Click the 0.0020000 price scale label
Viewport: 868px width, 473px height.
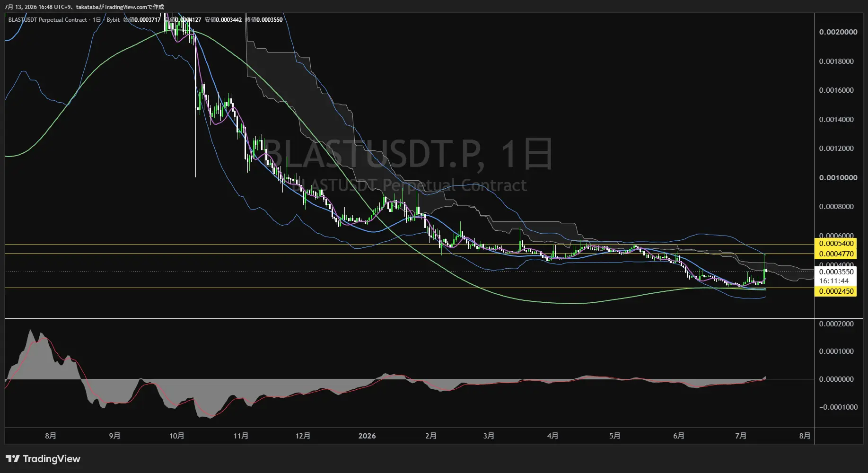click(x=838, y=32)
